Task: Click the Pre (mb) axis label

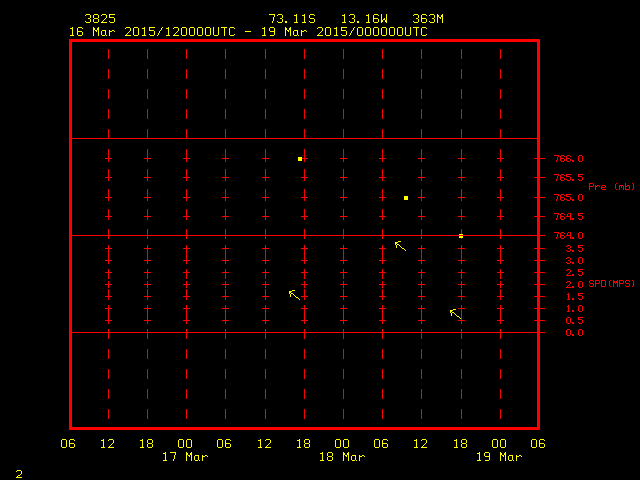Action: click(611, 187)
